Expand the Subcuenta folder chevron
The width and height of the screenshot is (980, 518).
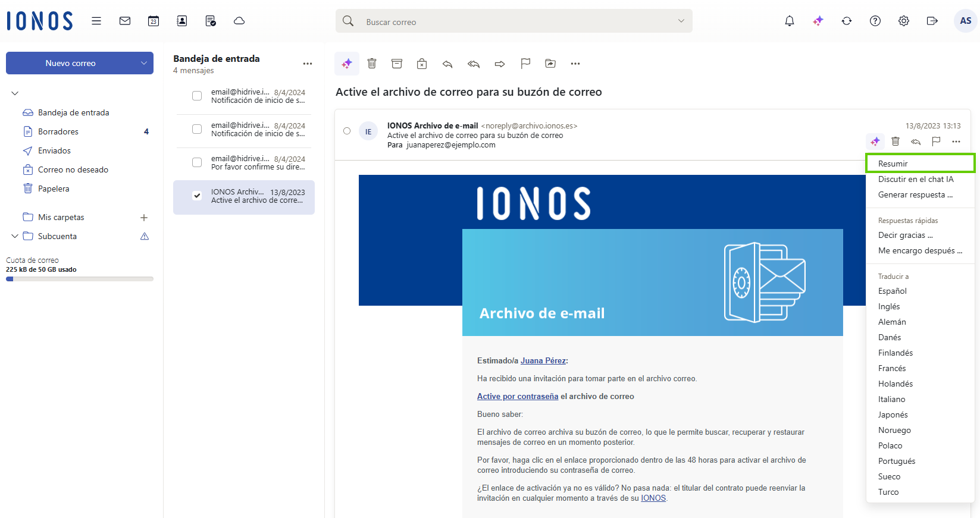pyautogui.click(x=15, y=236)
